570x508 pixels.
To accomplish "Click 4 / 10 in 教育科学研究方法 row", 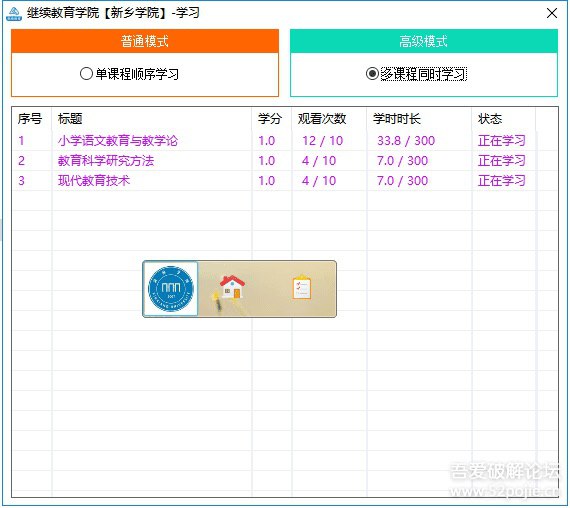I will (319, 161).
